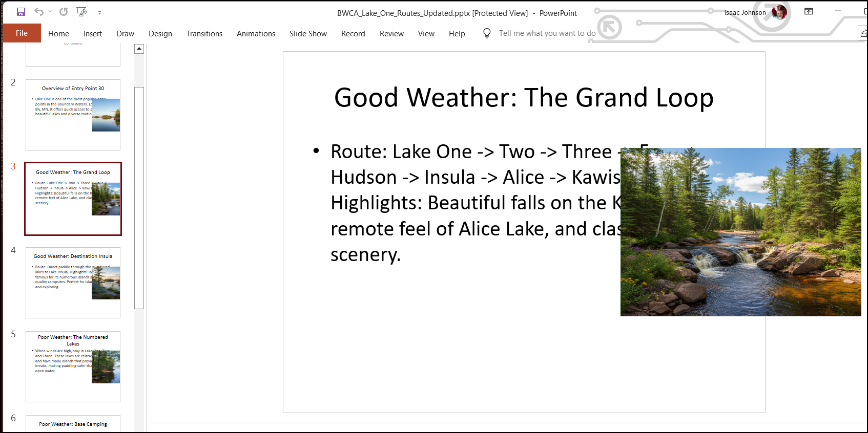Click the Tell Me lightbulb icon
This screenshot has width=868, height=433.
click(x=487, y=33)
